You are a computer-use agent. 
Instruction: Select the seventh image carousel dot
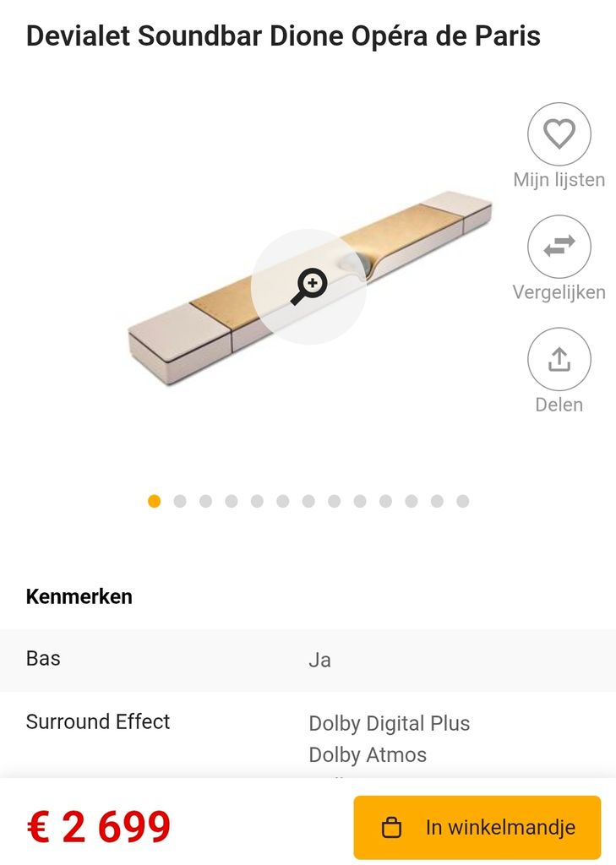308,501
